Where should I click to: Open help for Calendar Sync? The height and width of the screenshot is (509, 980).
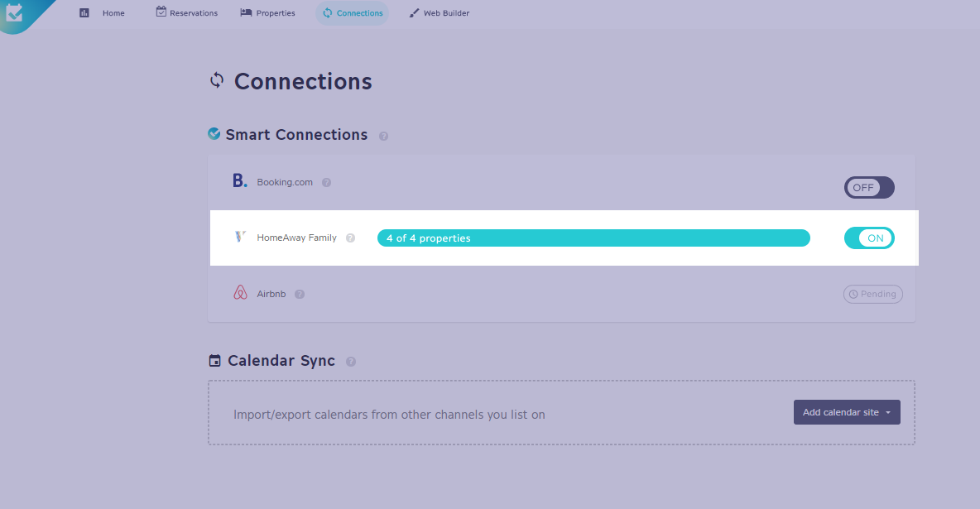coord(351,362)
